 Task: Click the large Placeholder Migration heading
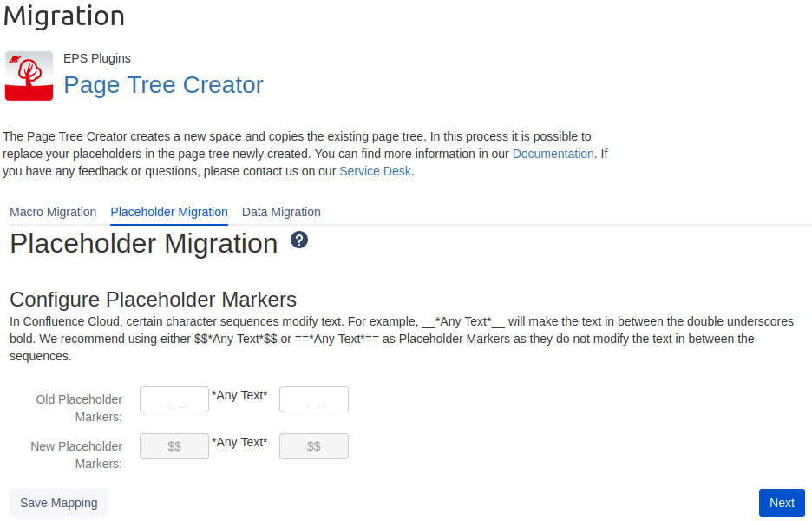click(x=144, y=244)
